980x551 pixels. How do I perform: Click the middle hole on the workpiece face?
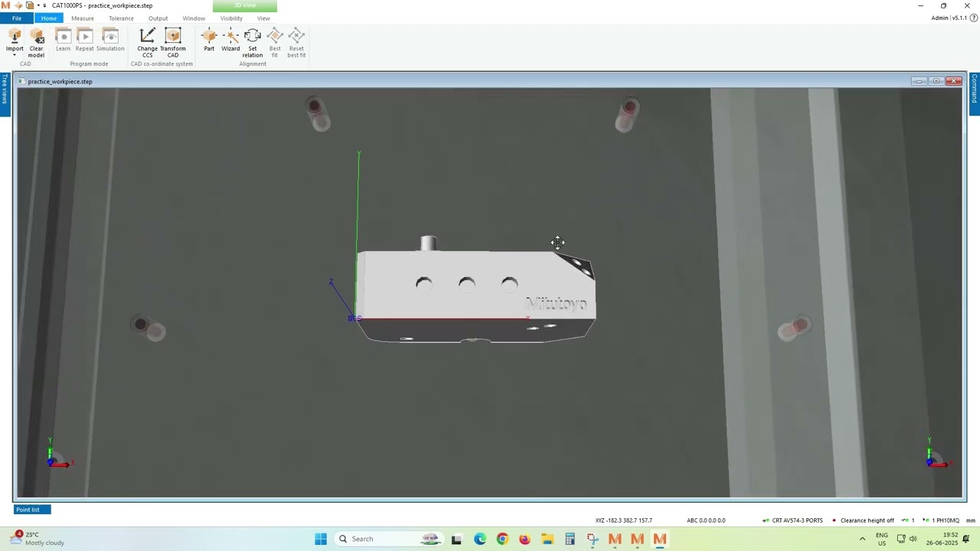(x=466, y=284)
